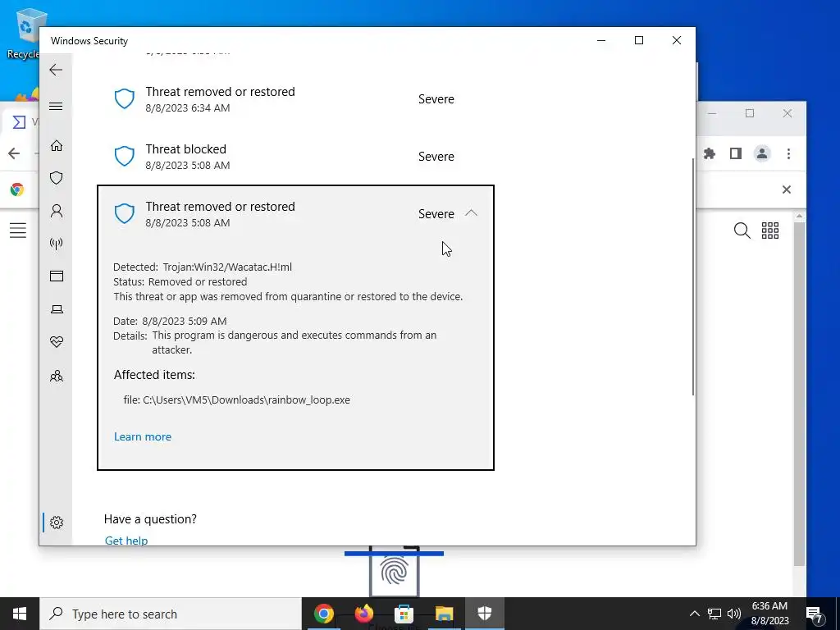Image resolution: width=840 pixels, height=630 pixels.
Task: Maximize the Windows Security window
Action: (x=638, y=40)
